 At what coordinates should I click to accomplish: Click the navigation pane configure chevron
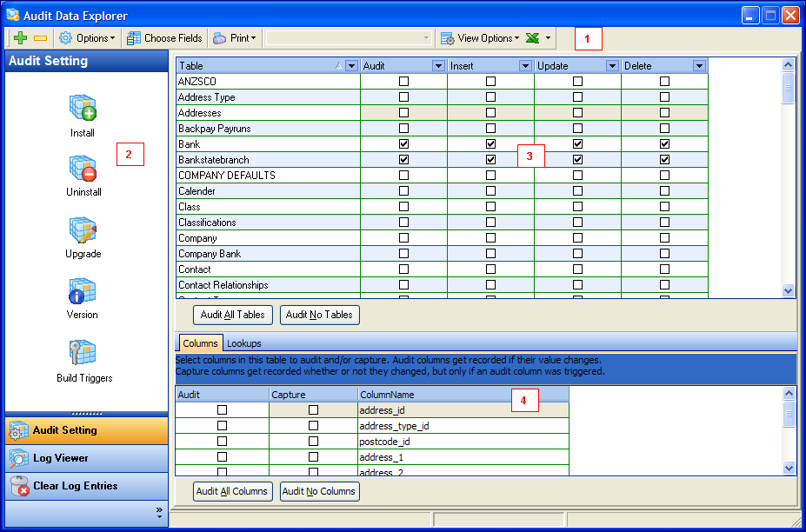point(159,513)
